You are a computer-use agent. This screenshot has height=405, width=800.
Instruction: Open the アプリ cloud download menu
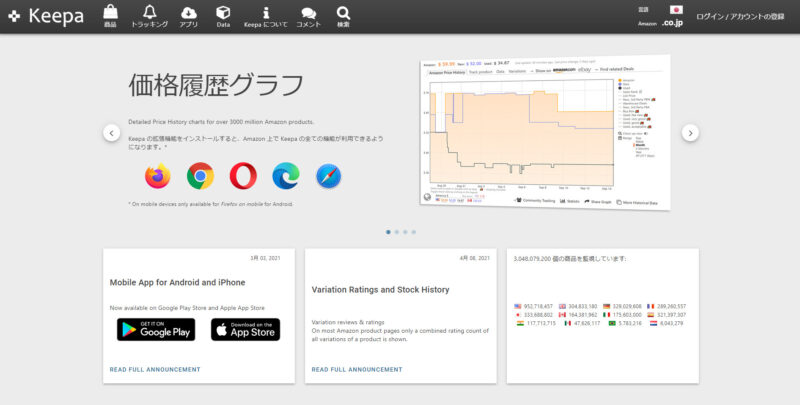[x=189, y=16]
